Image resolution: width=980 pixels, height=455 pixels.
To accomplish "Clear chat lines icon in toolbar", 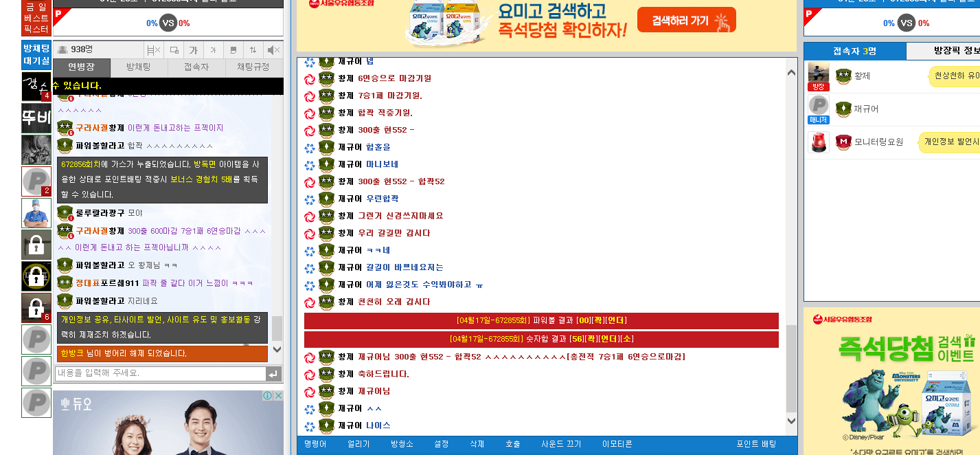I will [153, 49].
